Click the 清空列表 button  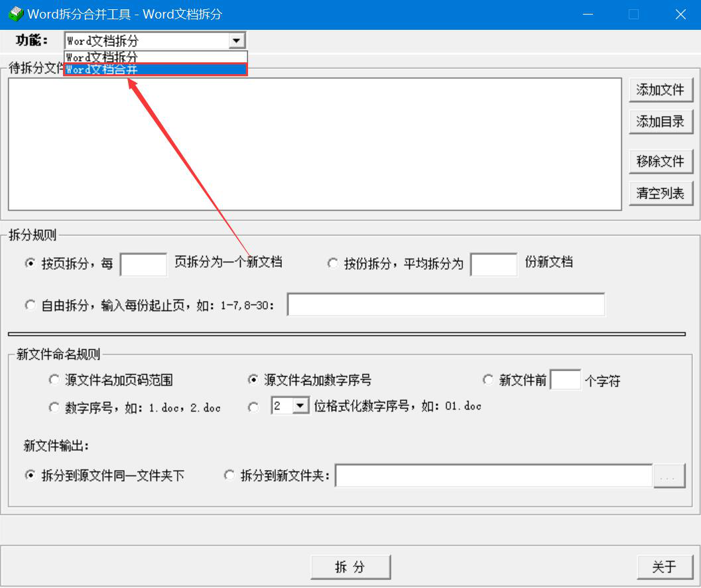[661, 193]
